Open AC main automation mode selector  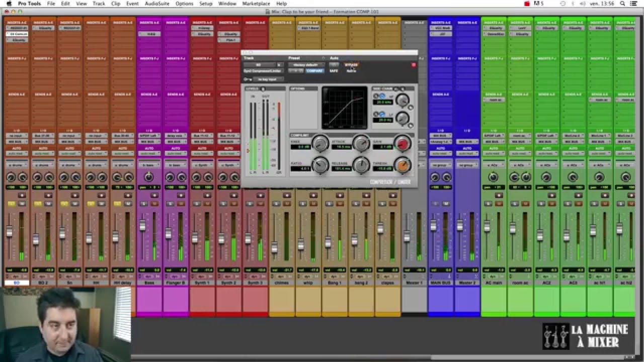[494, 153]
